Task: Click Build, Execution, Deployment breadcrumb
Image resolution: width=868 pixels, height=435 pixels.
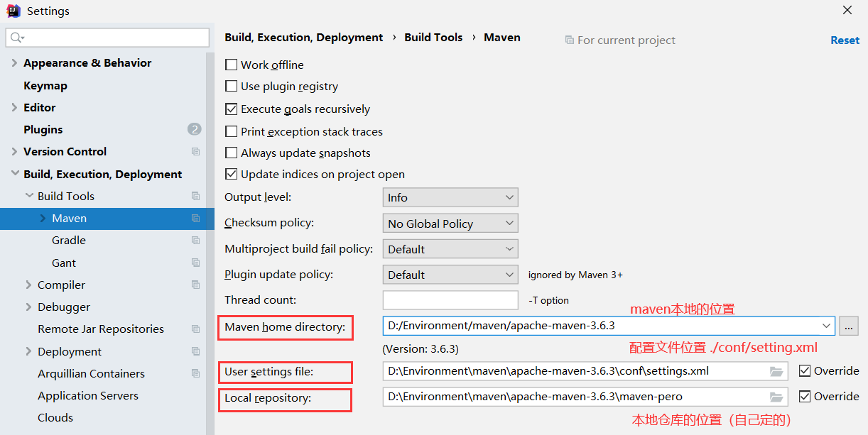Action: 304,38
